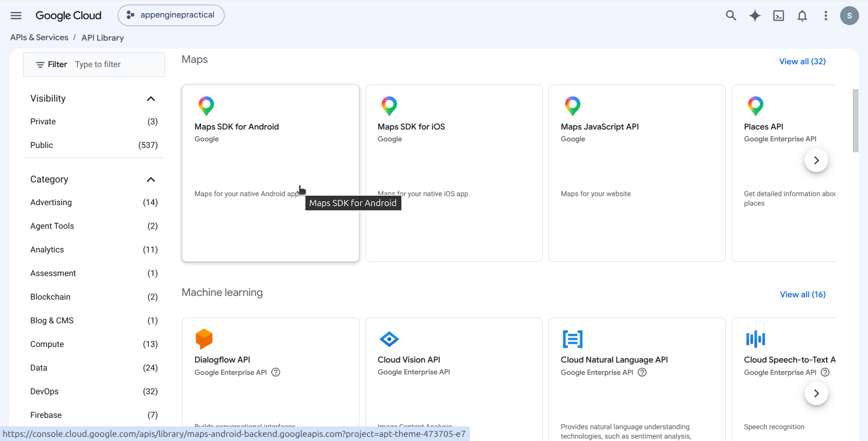Screen dimensions: 868x441
Task: Open the user account avatar
Action: pyautogui.click(x=850, y=16)
